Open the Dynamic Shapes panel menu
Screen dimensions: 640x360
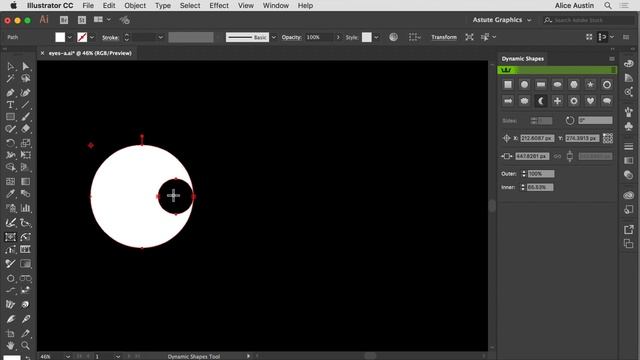tap(612, 59)
